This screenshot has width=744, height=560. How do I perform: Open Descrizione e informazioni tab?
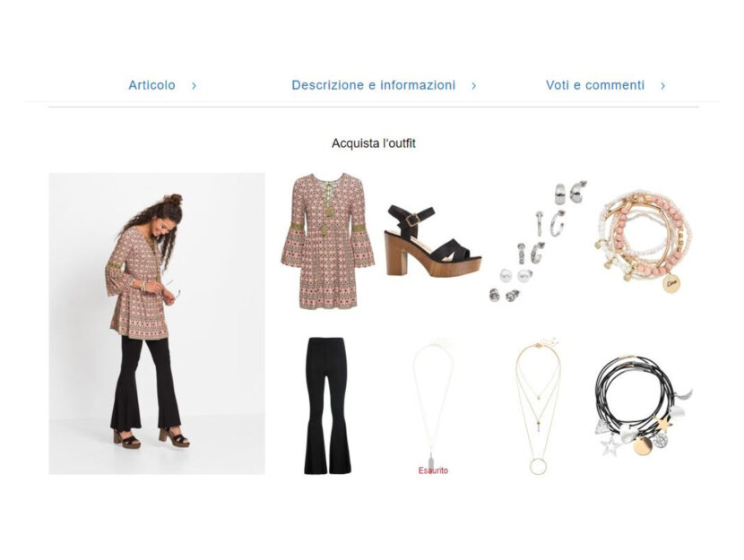tap(374, 85)
